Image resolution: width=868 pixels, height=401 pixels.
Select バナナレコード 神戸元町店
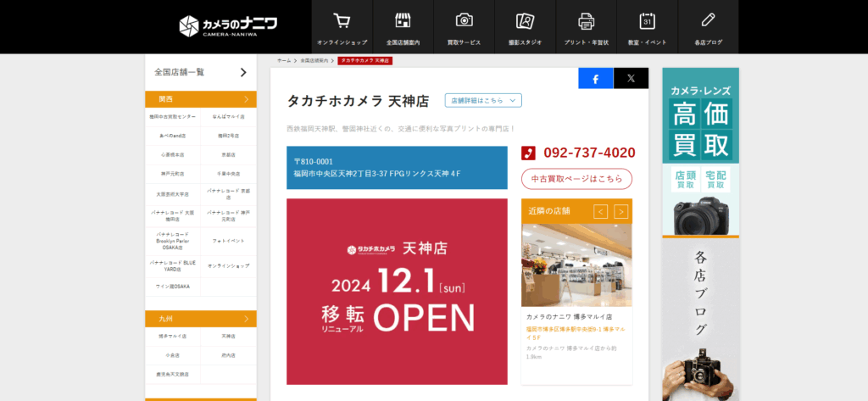pyautogui.click(x=229, y=216)
